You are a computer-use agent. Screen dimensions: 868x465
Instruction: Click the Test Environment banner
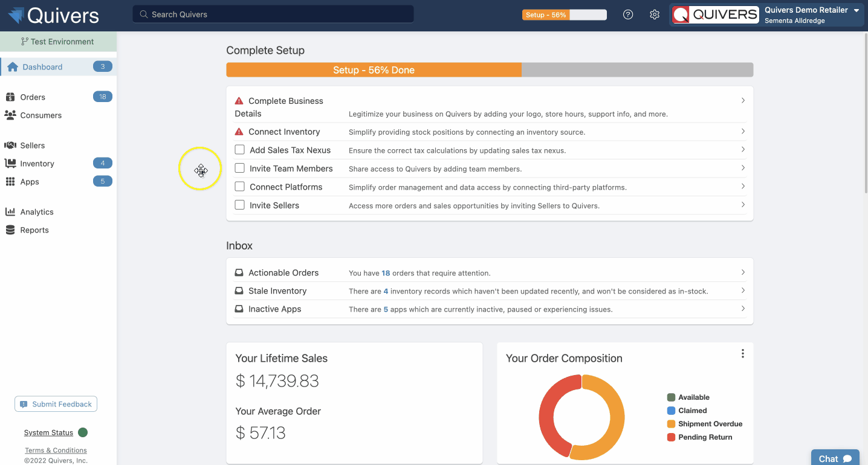(x=58, y=42)
